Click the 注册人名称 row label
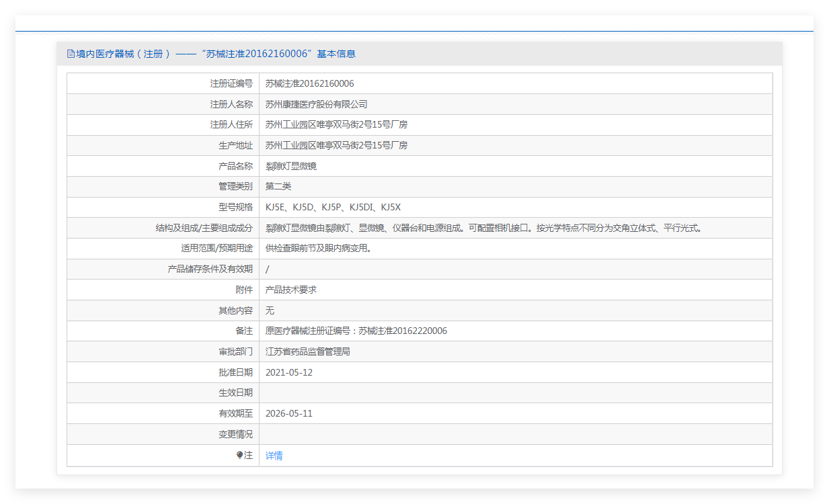 pos(231,104)
